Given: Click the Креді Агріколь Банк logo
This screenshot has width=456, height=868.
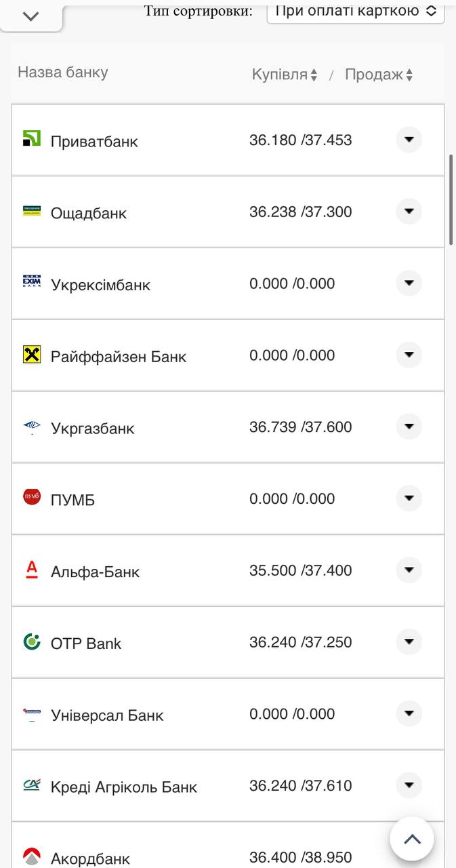Looking at the screenshot, I should 32,785.
